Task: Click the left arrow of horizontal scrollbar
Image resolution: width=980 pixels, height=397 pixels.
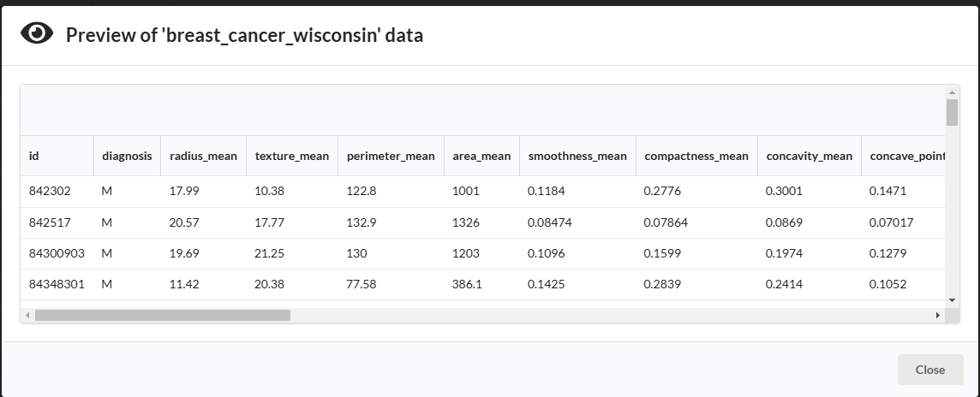Action: [x=27, y=316]
